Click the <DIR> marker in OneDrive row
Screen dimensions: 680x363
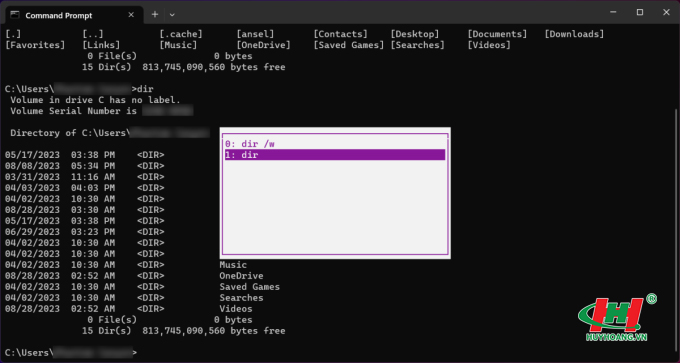tap(150, 276)
